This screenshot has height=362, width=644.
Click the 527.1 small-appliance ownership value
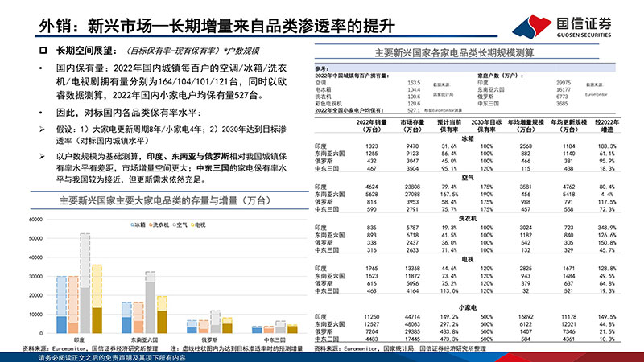pos(414,110)
